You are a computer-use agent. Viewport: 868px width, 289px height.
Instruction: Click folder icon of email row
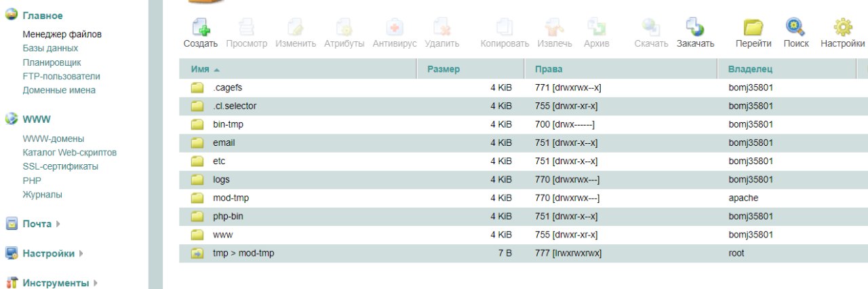click(197, 142)
